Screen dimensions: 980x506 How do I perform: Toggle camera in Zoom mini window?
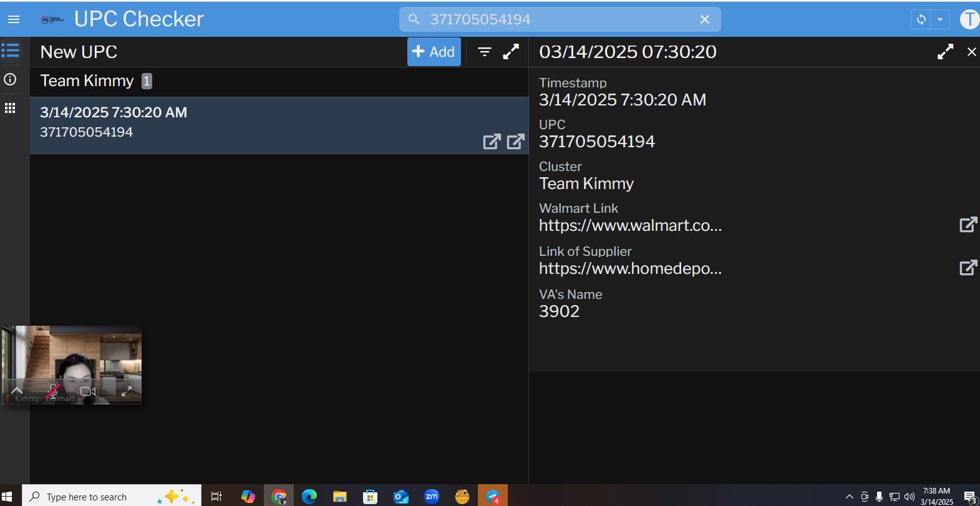pos(88,392)
